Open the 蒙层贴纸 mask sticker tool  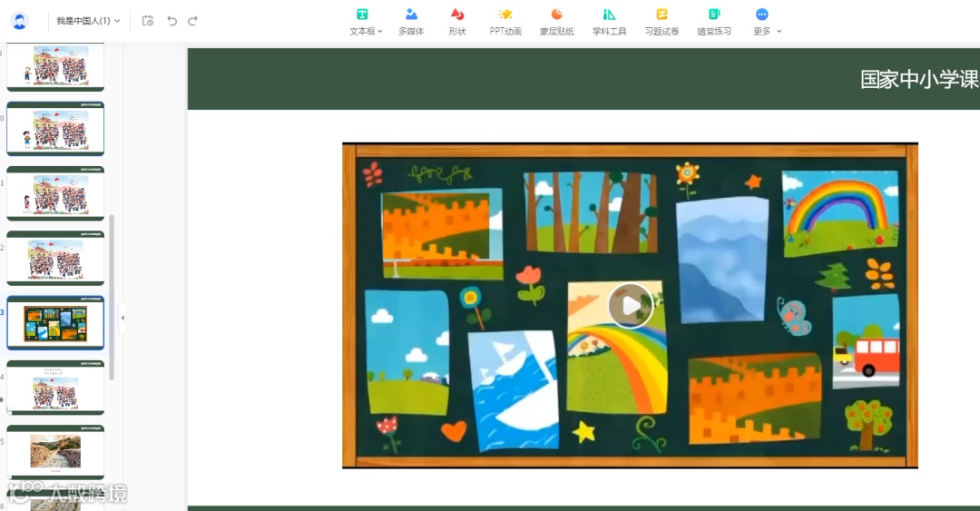[557, 22]
